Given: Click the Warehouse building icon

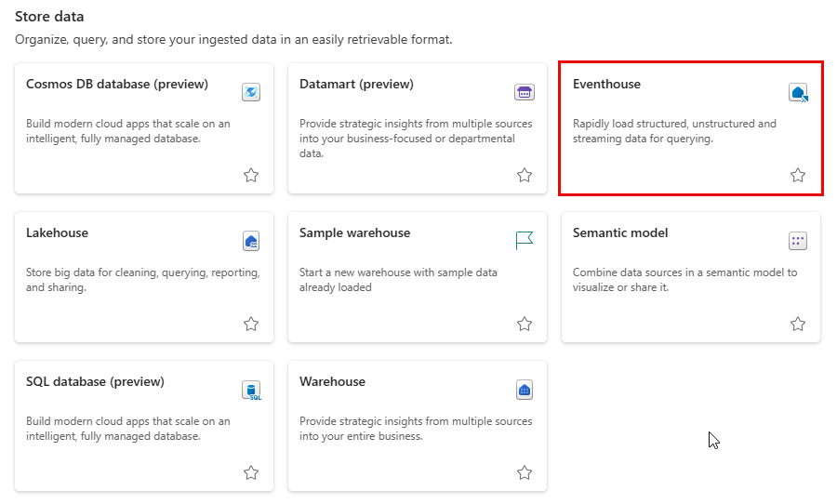Looking at the screenshot, I should tap(525, 390).
